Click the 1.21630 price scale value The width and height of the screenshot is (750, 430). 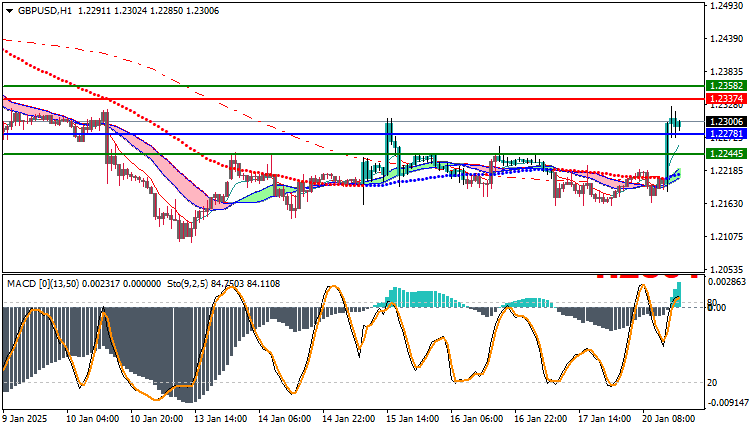727,204
